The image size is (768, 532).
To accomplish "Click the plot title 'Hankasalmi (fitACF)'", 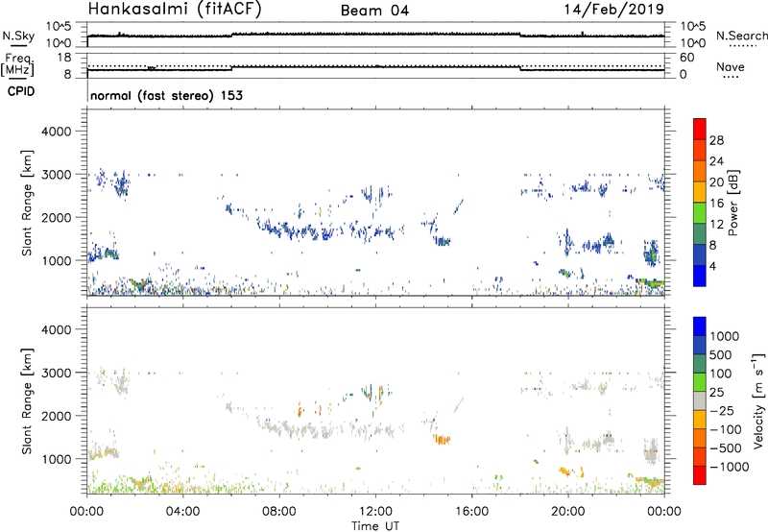I will click(x=175, y=10).
